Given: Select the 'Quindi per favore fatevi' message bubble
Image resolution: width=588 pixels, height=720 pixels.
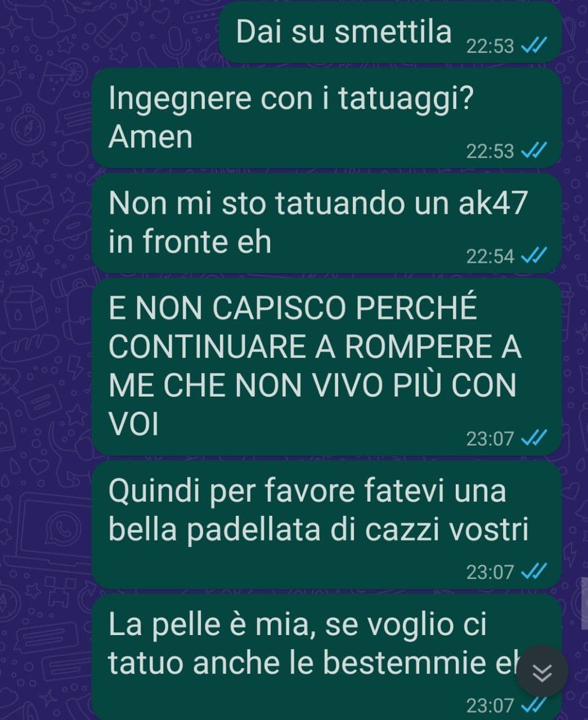Looking at the screenshot, I should tap(327, 525).
